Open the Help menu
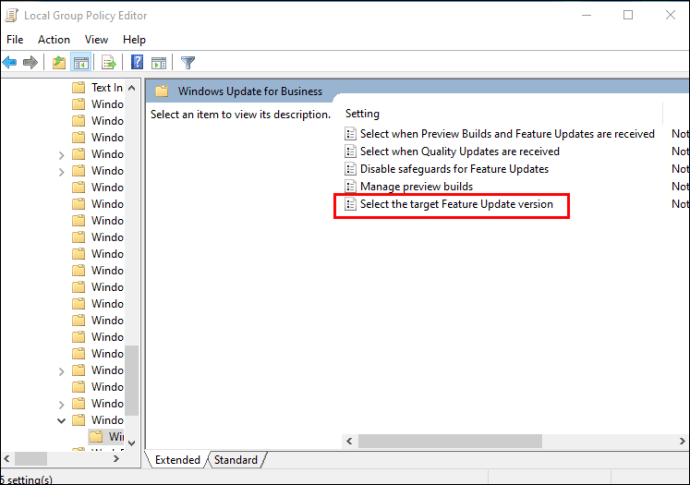Viewport: 690px width, 485px height. tap(134, 40)
